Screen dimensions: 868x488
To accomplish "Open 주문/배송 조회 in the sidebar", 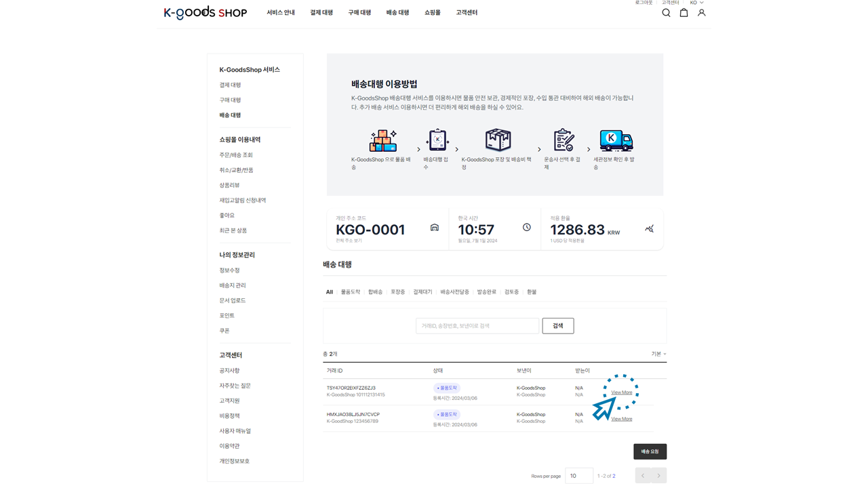I will coord(236,155).
